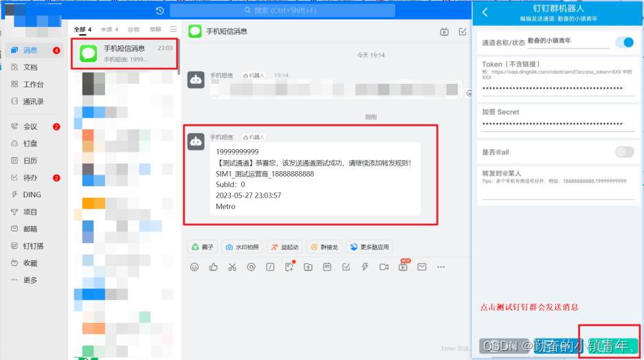The height and width of the screenshot is (360, 644).
Task: Toggle the 通道名称/状态 channel enable switch
Action: pos(624,43)
